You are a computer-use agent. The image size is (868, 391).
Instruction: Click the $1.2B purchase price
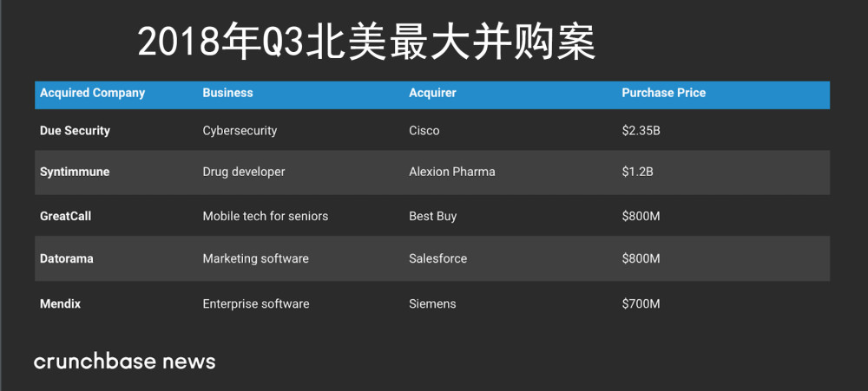point(637,172)
